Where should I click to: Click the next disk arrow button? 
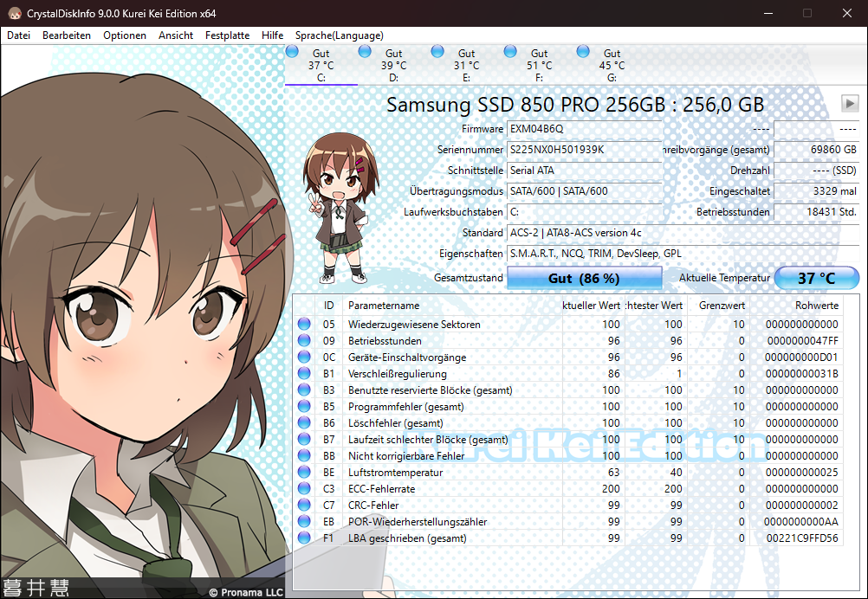(849, 104)
